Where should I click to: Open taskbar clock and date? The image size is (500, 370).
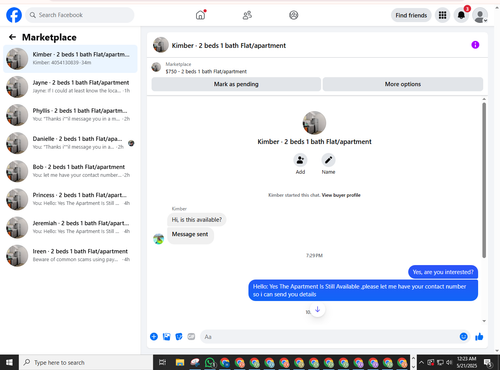(x=467, y=362)
